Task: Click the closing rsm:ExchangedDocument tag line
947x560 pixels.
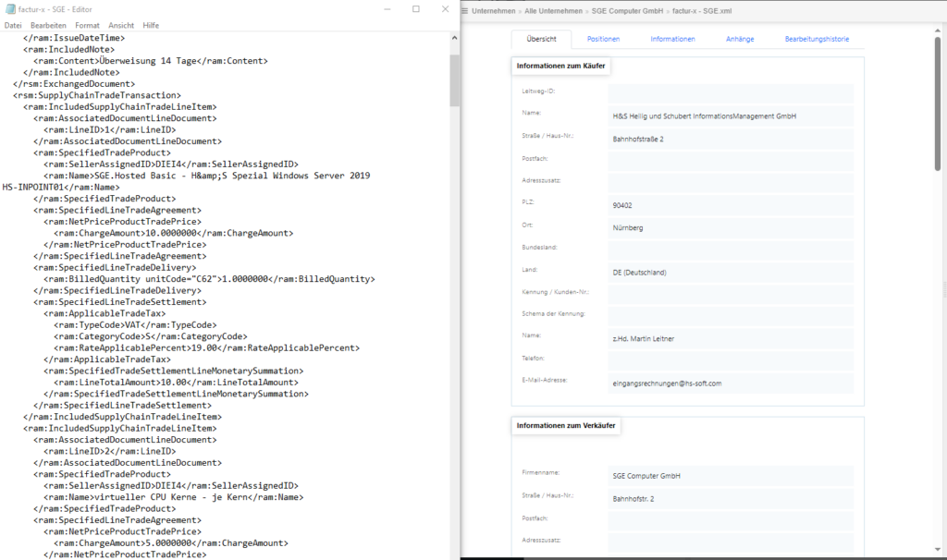Action: pos(74,83)
